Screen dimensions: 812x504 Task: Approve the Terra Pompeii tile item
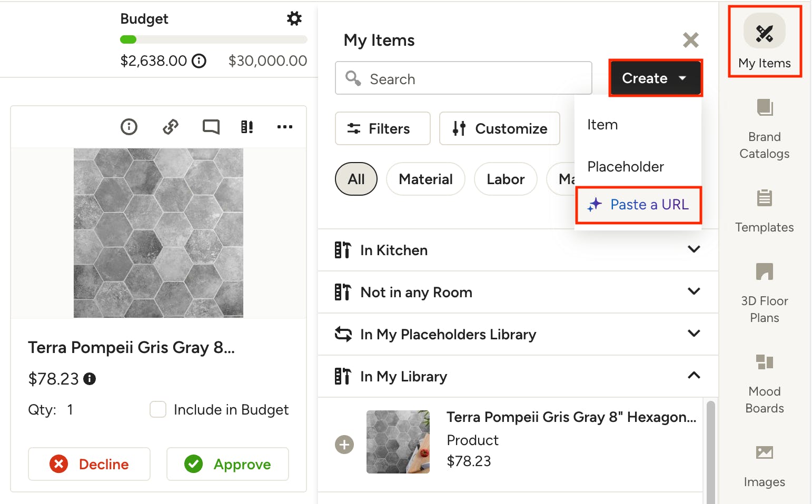[227, 464]
